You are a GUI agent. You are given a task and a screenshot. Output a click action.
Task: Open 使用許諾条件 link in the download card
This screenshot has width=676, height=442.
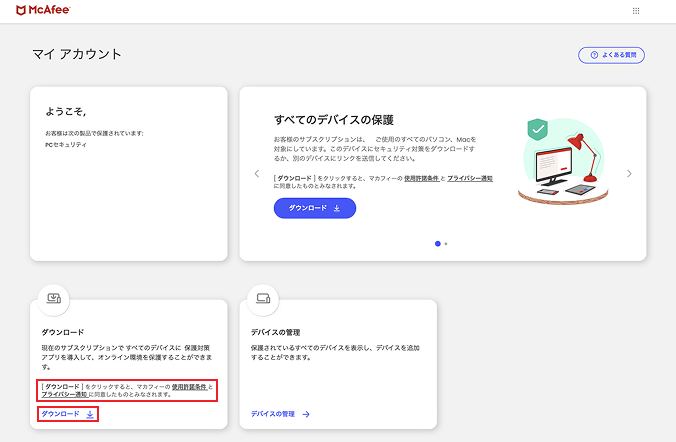coord(189,387)
